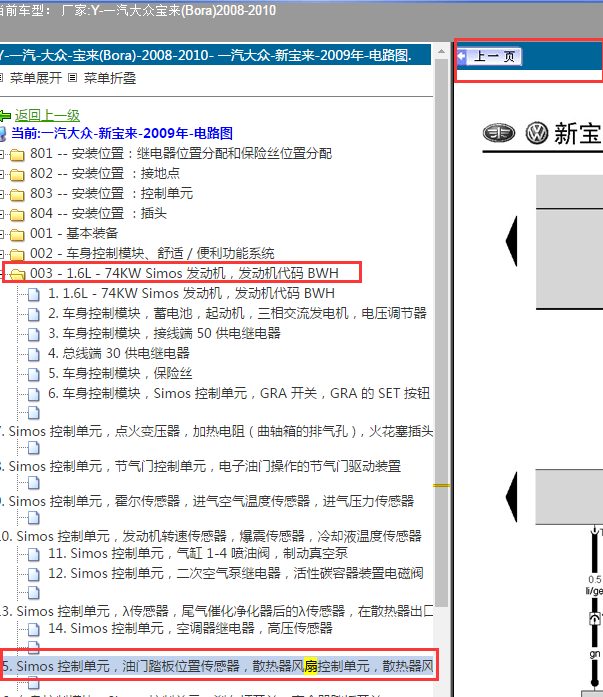The height and width of the screenshot is (697, 603).
Task: Open page 8. 节气门控制单元
Action: point(200,466)
